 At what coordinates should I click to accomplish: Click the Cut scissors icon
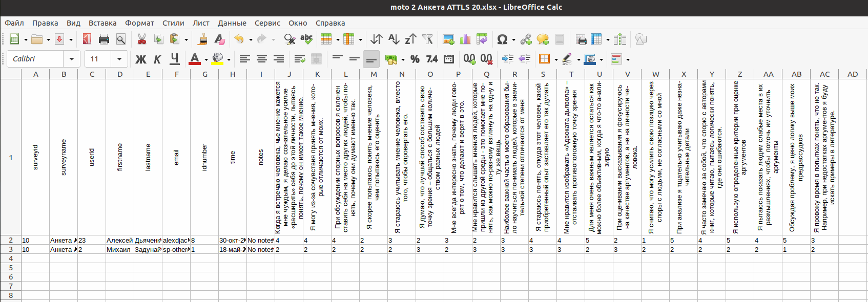142,39
